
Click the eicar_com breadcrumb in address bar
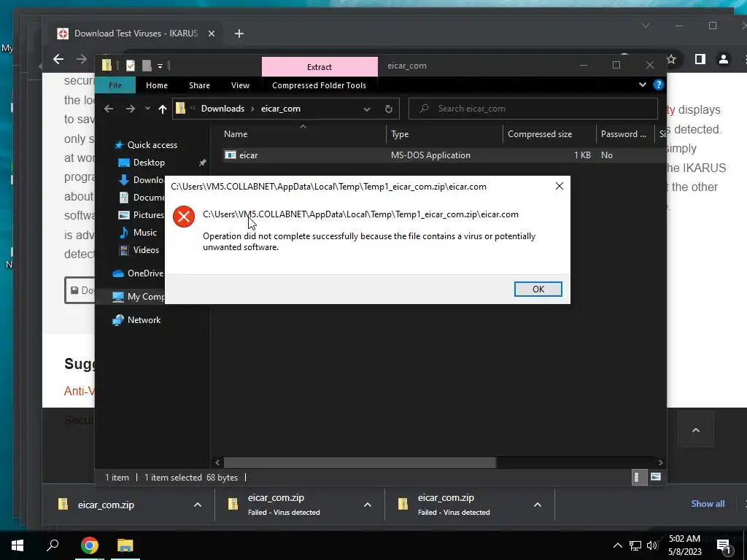tap(281, 109)
